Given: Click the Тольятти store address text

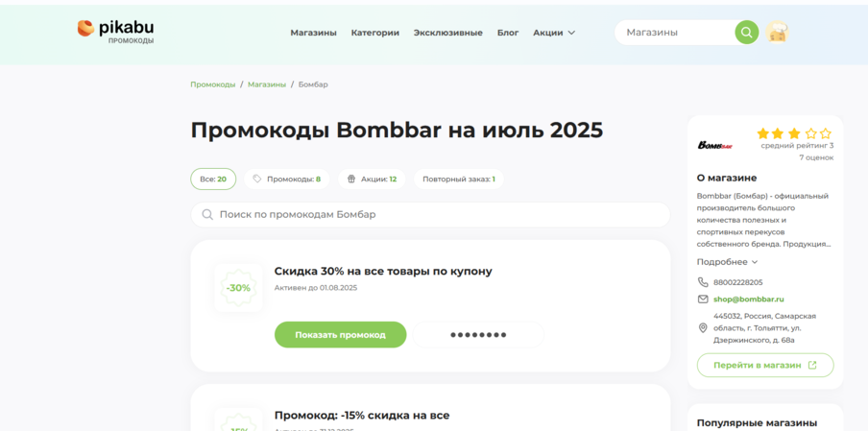Looking at the screenshot, I should click(x=764, y=328).
